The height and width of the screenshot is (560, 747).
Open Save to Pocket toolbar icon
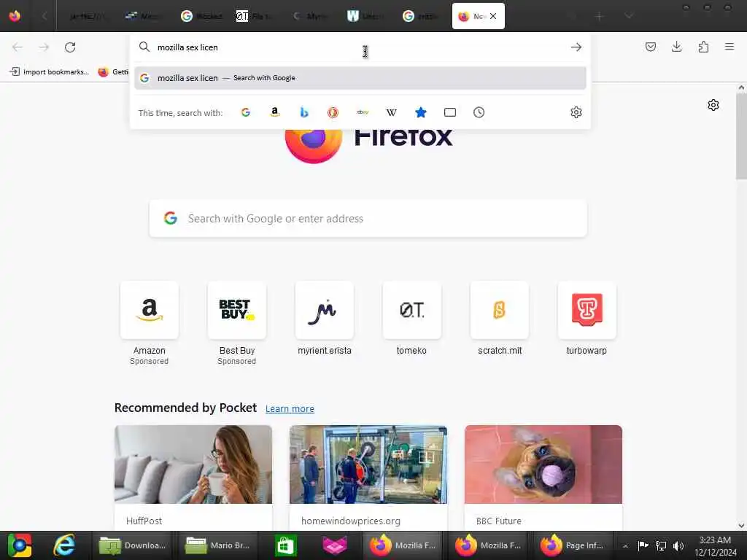click(x=650, y=47)
